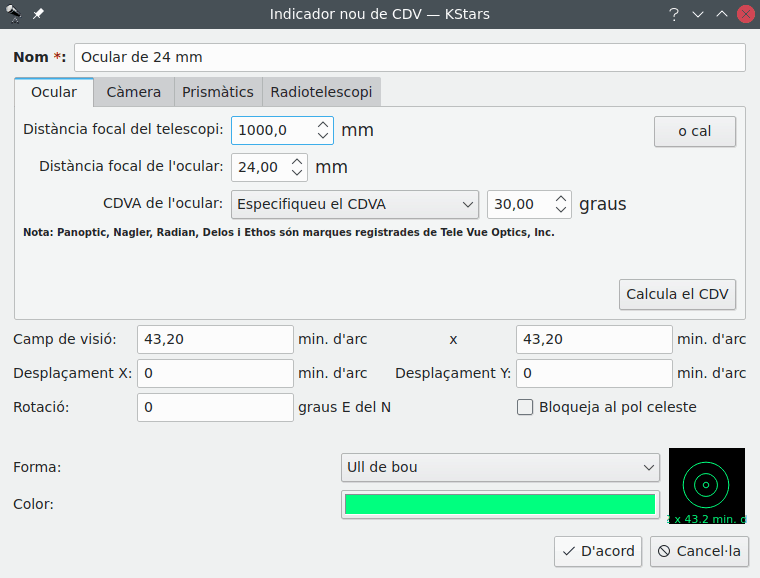Expand the Forma dropdown

click(x=500, y=467)
